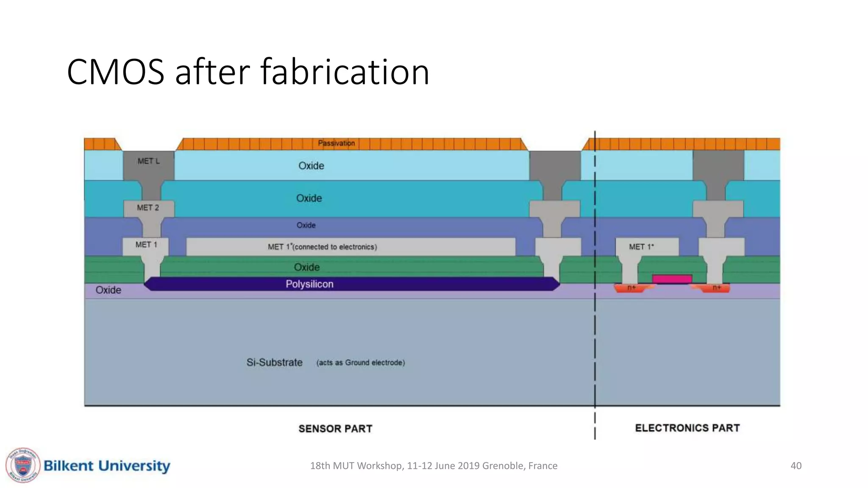Click the Passivation layer label
Viewport: 868px width, 488px height.
(x=336, y=143)
